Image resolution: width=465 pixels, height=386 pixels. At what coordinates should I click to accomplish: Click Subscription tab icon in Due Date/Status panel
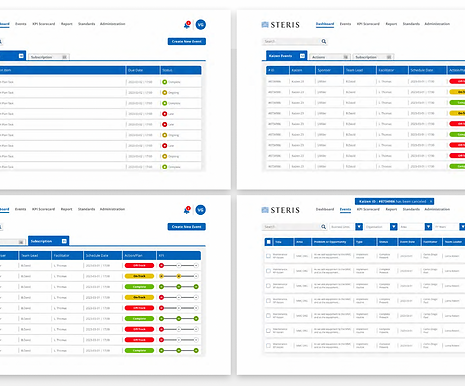tap(64, 57)
